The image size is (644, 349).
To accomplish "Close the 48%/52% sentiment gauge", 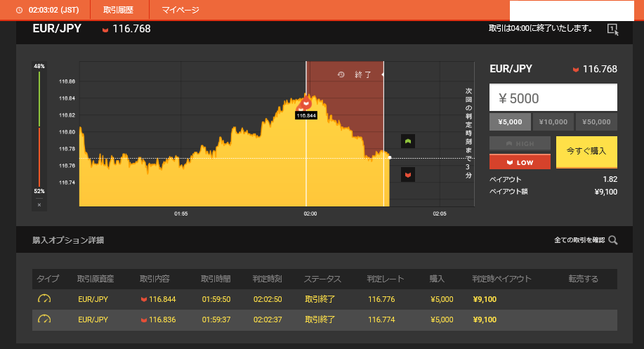I will [x=39, y=204].
